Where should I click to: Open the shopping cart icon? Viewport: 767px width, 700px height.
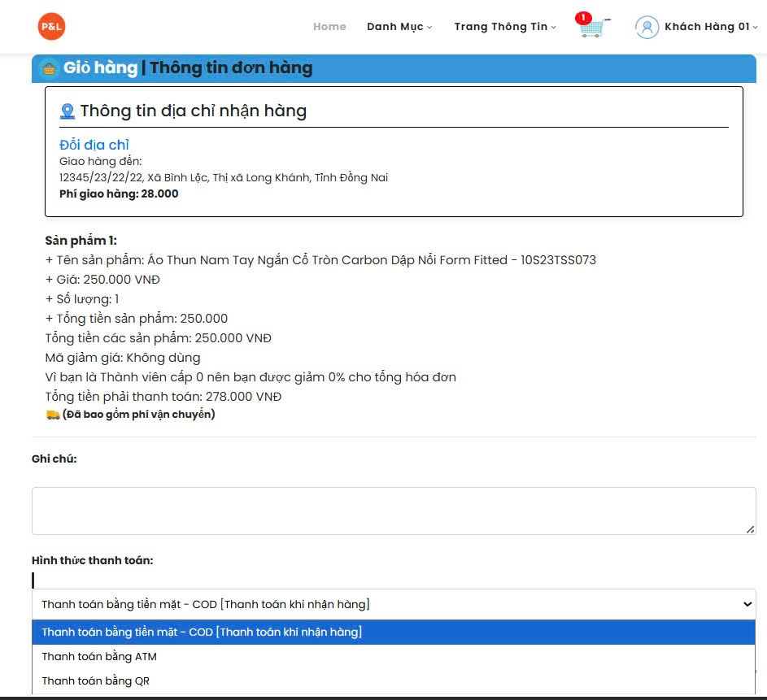pos(593,29)
